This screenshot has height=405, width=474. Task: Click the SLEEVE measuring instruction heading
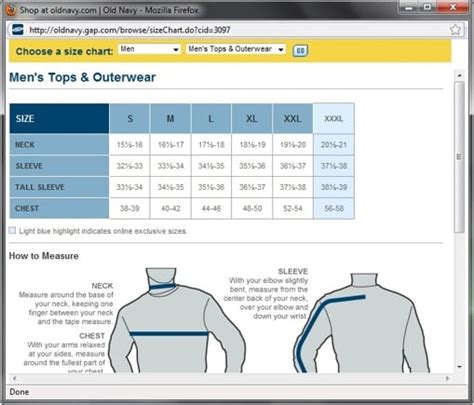click(293, 271)
